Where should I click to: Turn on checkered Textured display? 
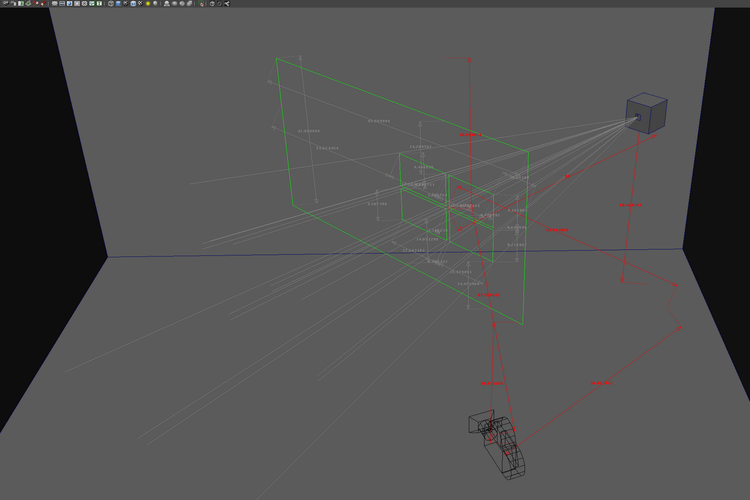[x=139, y=4]
